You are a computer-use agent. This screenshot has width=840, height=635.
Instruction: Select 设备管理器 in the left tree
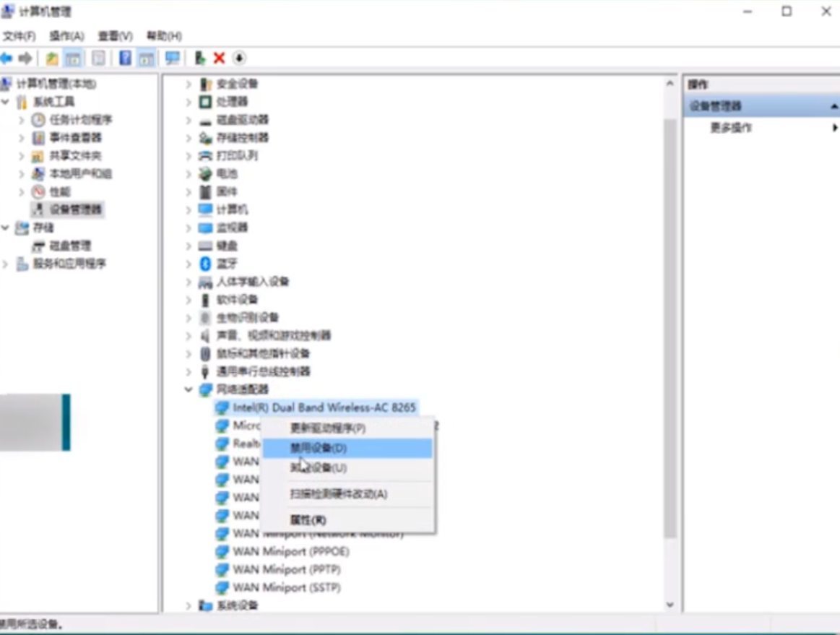tap(76, 209)
